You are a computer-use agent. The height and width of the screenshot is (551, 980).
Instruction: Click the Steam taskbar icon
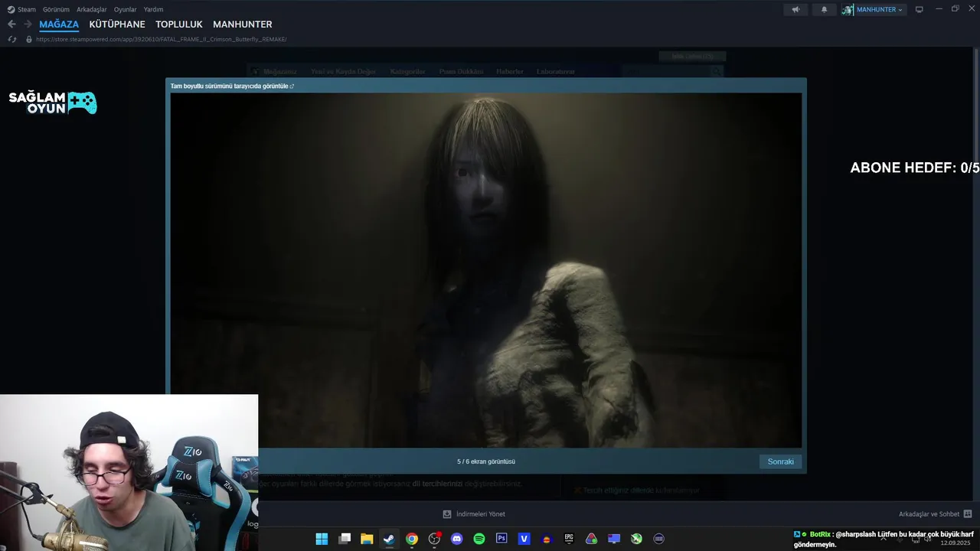point(389,539)
